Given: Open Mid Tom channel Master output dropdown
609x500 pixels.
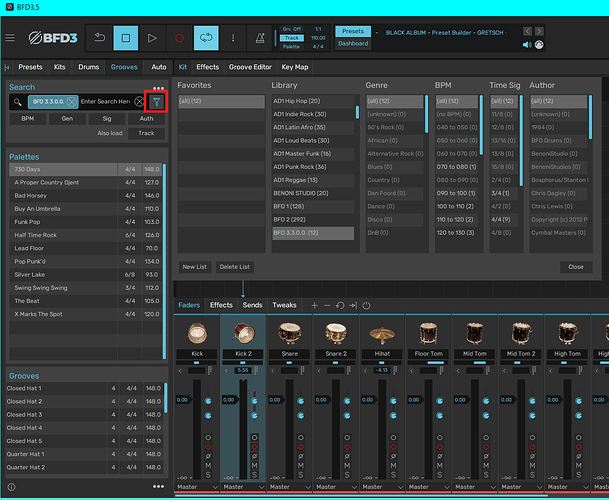Looking at the screenshot, I should pos(475,487).
